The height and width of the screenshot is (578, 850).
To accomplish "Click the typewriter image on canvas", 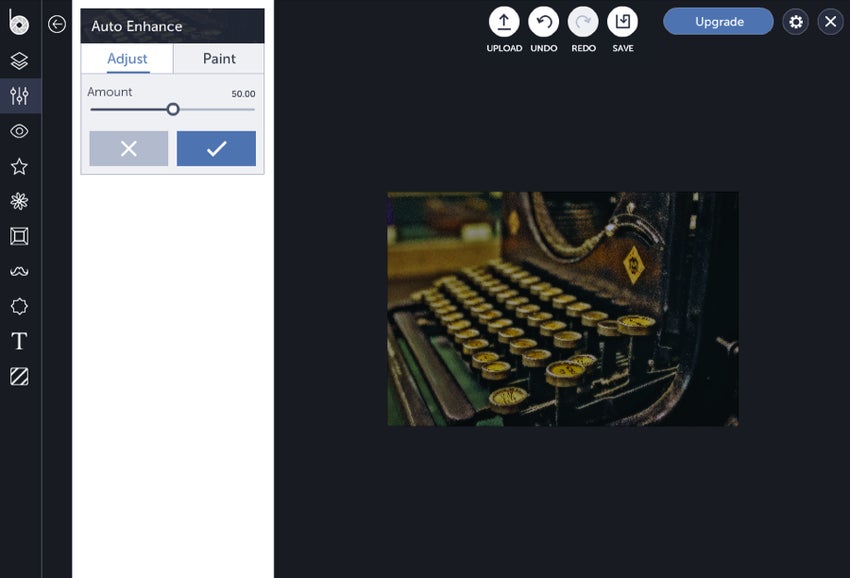I will coord(563,309).
